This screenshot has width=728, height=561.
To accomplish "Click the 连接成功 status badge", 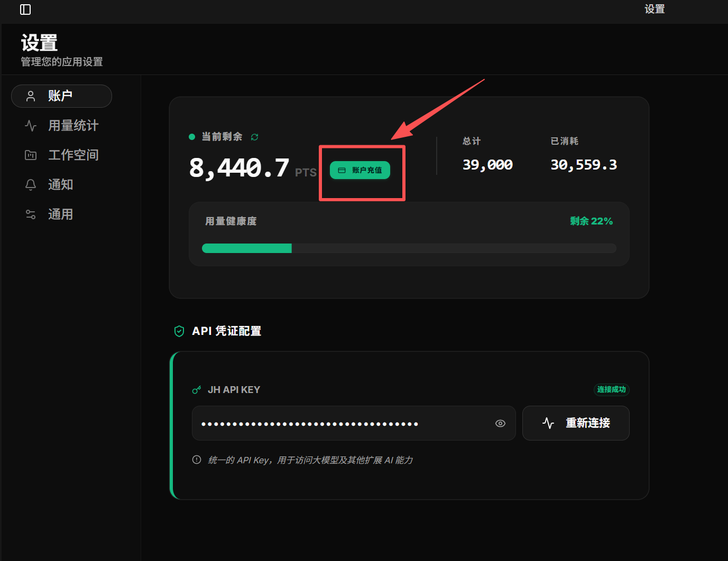I will (x=612, y=390).
